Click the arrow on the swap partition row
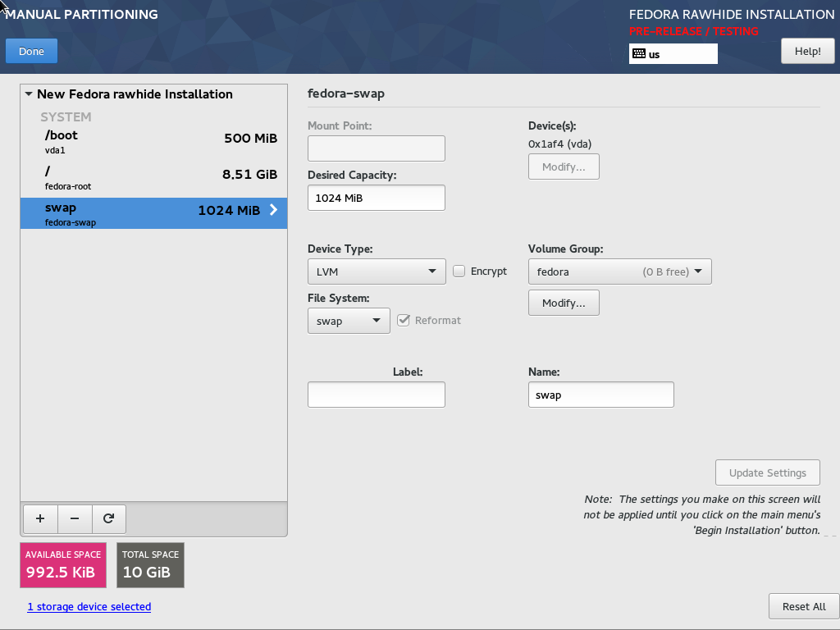The image size is (840, 630). [x=273, y=210]
